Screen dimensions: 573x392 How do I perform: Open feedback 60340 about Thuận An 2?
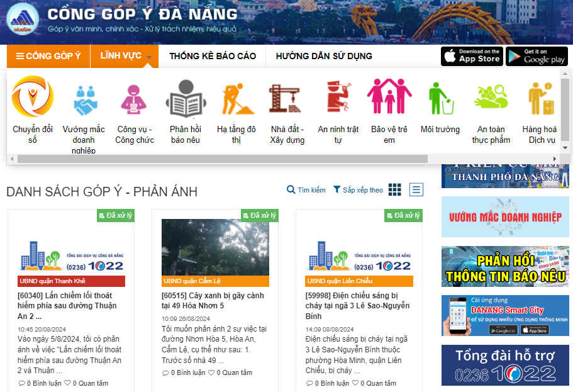[67, 306]
